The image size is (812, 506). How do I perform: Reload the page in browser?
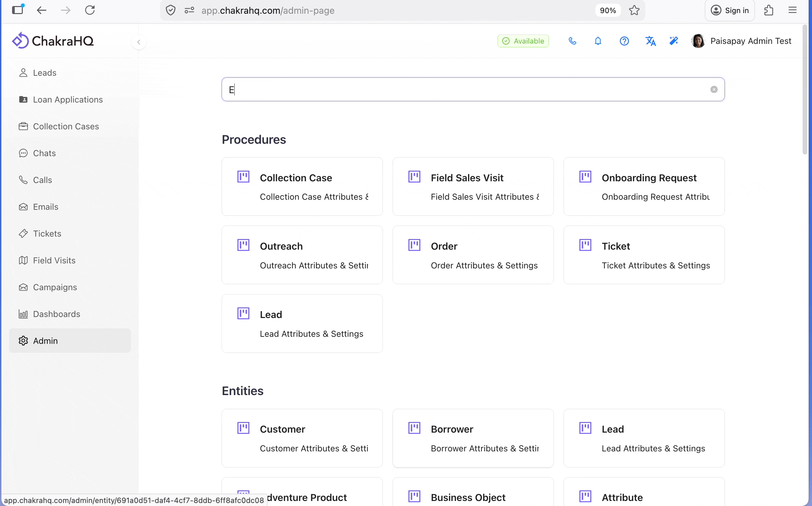pyautogui.click(x=90, y=10)
